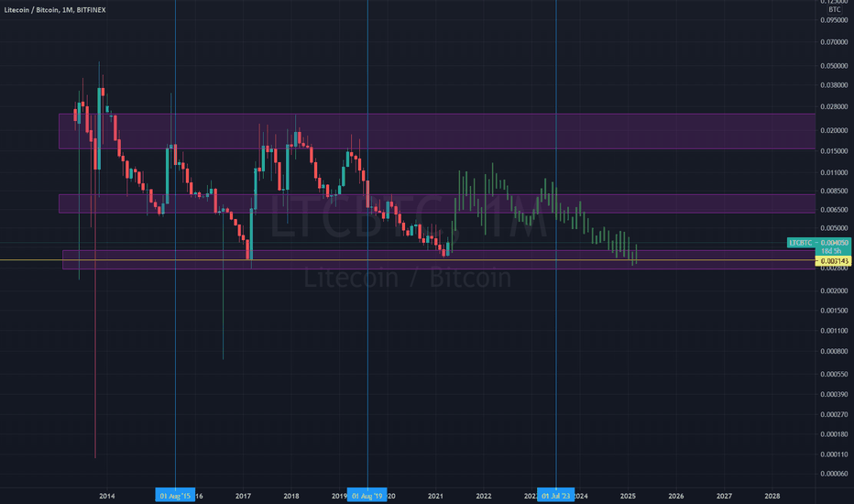Image resolution: width=854 pixels, height=504 pixels.
Task: Click the LTCBTC 0.004050 last price label
Action: pos(819,243)
